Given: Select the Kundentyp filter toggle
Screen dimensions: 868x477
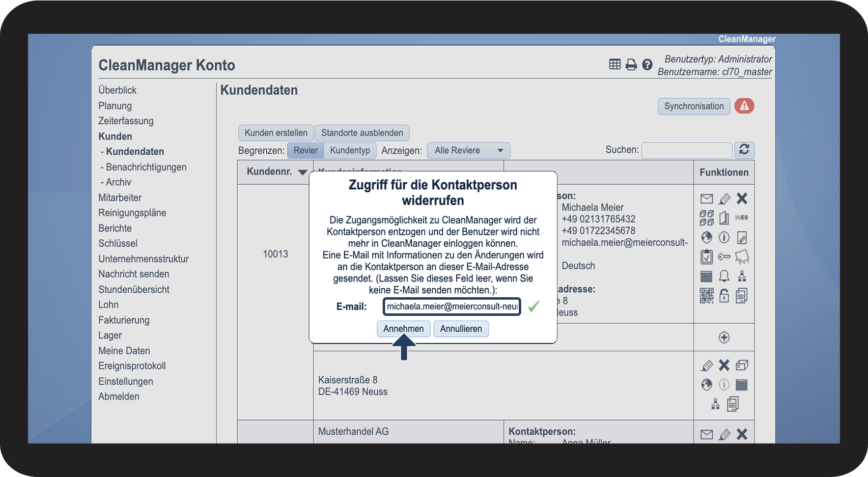Looking at the screenshot, I should pos(350,150).
